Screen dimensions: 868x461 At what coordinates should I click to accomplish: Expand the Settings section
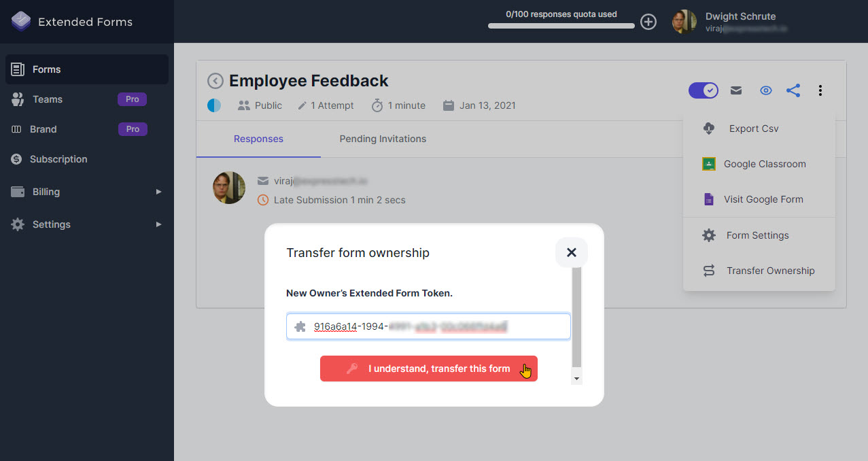click(51, 224)
